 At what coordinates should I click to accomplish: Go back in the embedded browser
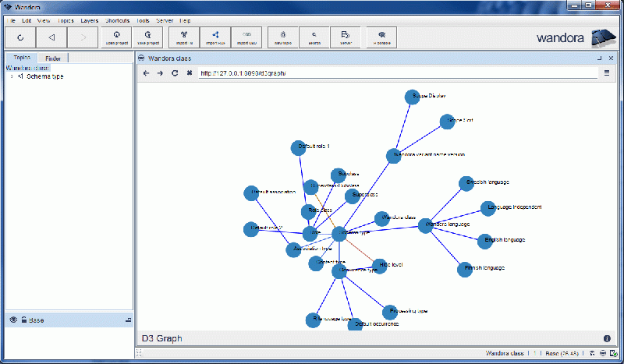click(145, 73)
